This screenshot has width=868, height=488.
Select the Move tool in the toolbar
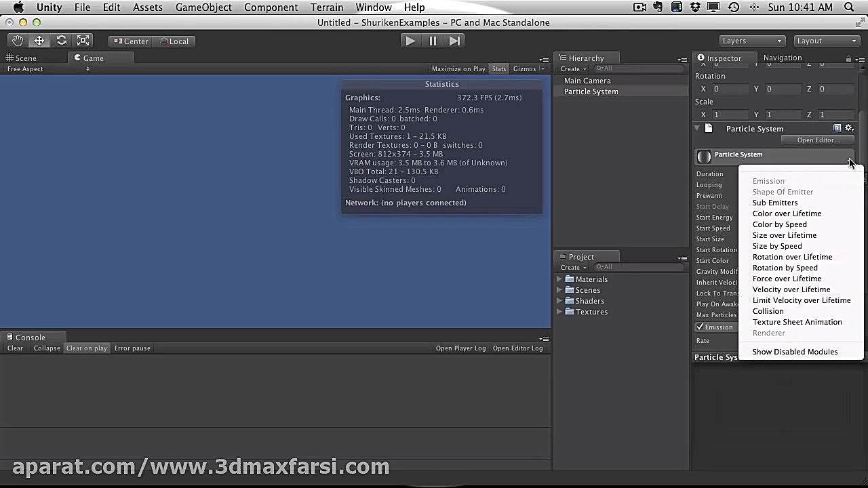click(39, 41)
